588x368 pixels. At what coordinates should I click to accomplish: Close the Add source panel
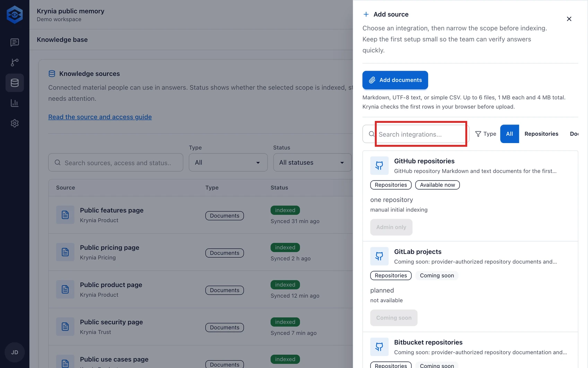[569, 19]
